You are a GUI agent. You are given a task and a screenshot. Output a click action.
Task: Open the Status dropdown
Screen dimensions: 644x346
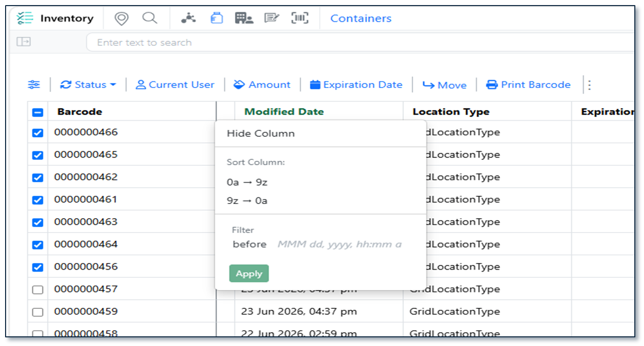88,85
